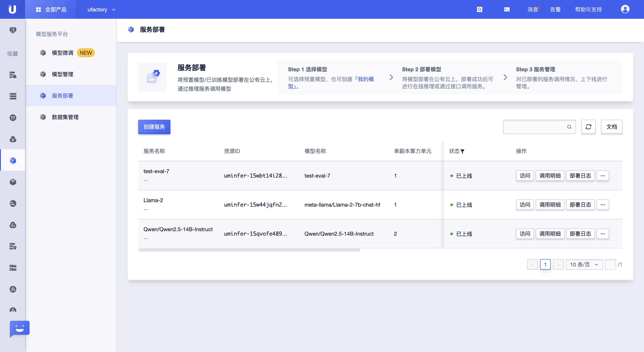Viewport: 644px width, 352px height.
Task: Click the user avatar icon
Action: click(625, 9)
